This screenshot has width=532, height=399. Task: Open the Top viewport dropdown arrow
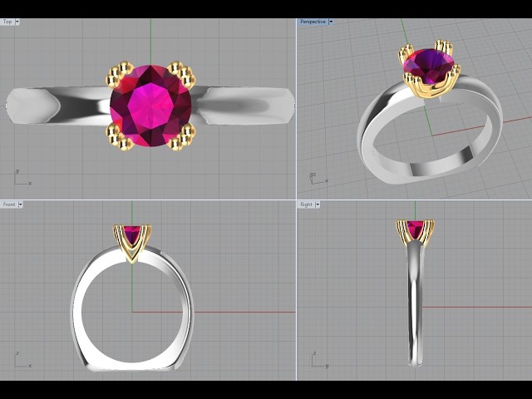pyautogui.click(x=17, y=22)
